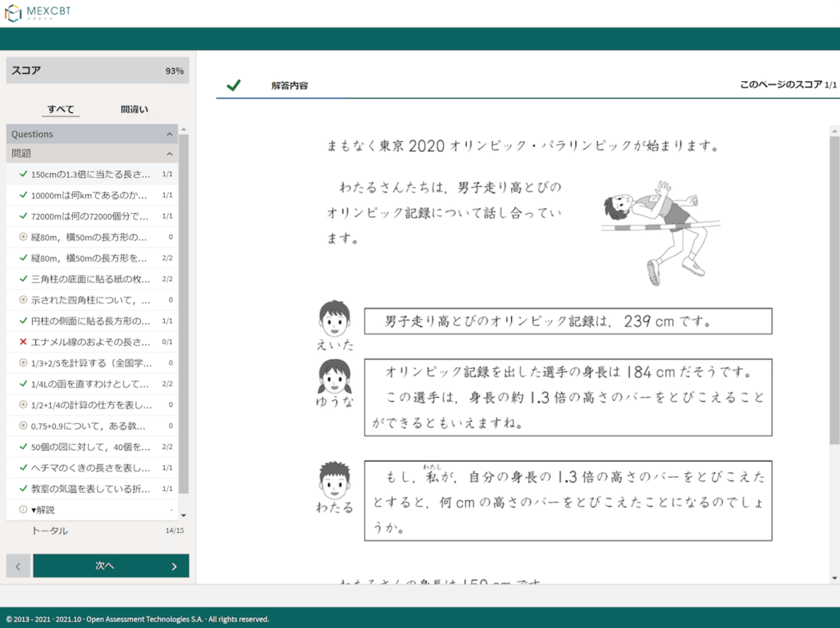Open question 1/2+1/4の計算の仕方を表し
This screenshot has height=628, width=840.
pos(92,404)
